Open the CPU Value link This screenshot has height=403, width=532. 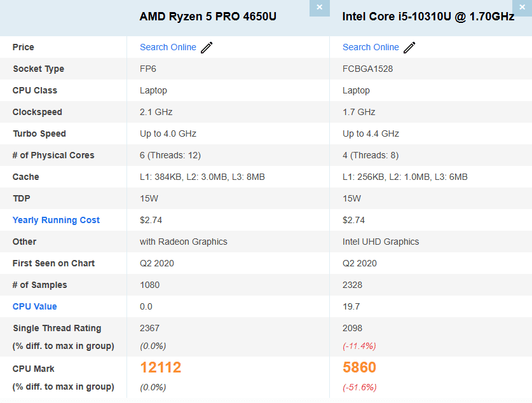point(35,306)
